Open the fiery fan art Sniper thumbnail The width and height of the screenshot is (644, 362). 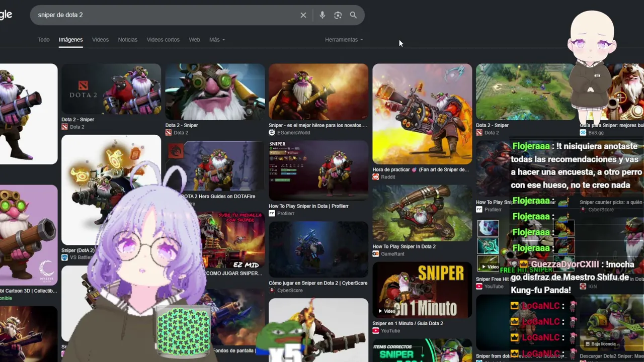tap(422, 114)
